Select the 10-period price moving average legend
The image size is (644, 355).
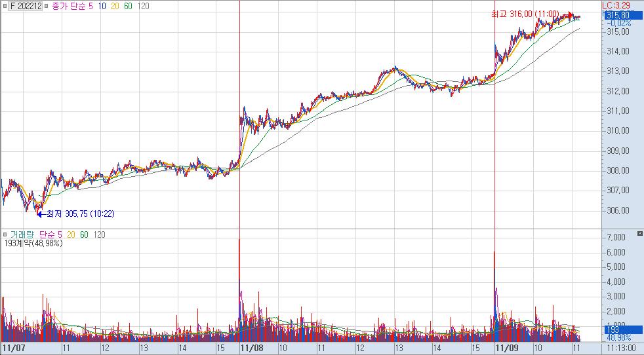102,6
